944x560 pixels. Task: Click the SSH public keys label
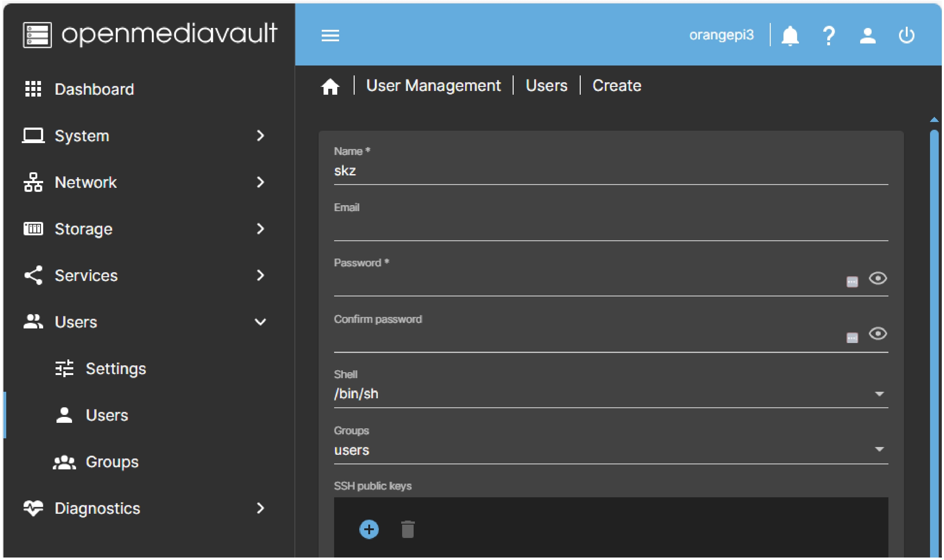click(373, 486)
